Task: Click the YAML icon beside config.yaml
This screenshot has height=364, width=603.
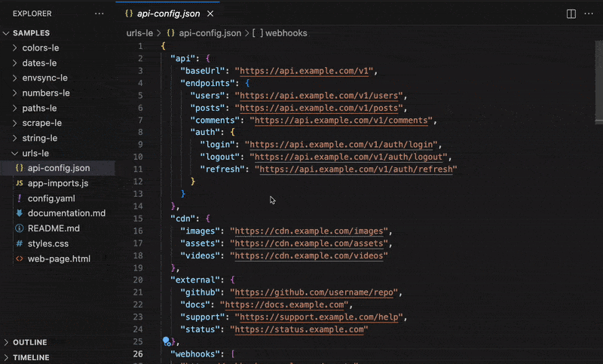Action: pyautogui.click(x=20, y=198)
